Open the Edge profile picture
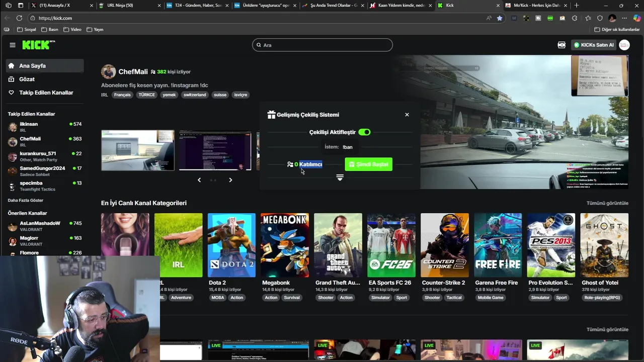 612,18
